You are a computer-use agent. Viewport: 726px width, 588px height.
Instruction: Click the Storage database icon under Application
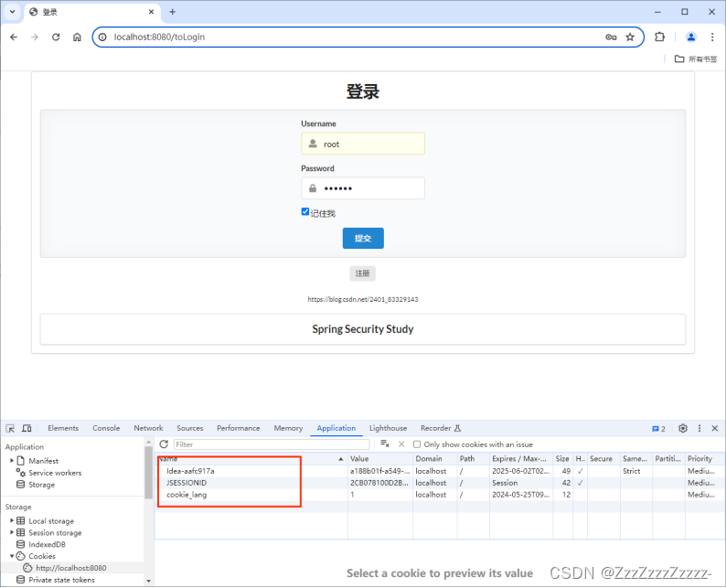[20, 485]
